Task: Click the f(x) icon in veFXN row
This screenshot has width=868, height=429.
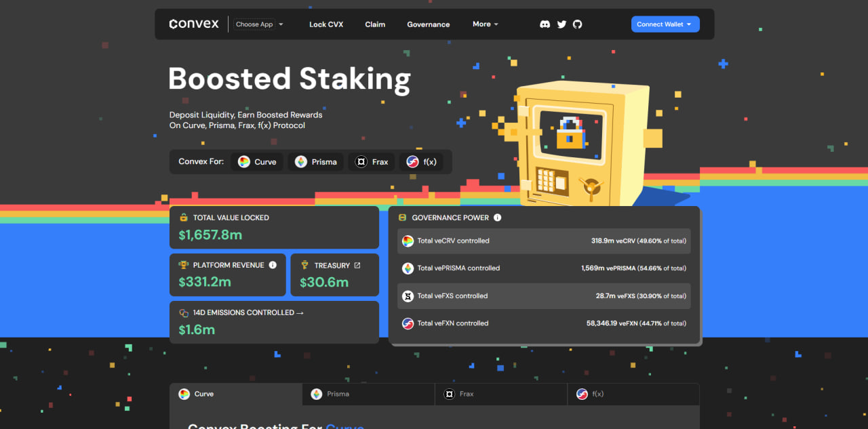Action: click(408, 324)
